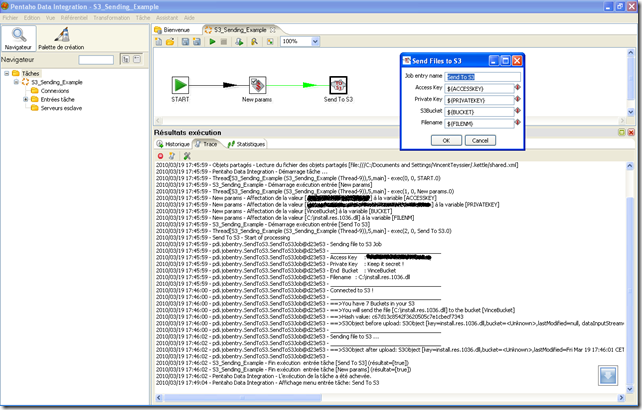The image size is (642, 410).
Task: Click the 'Connected to S3 !' log line
Action: point(352,290)
